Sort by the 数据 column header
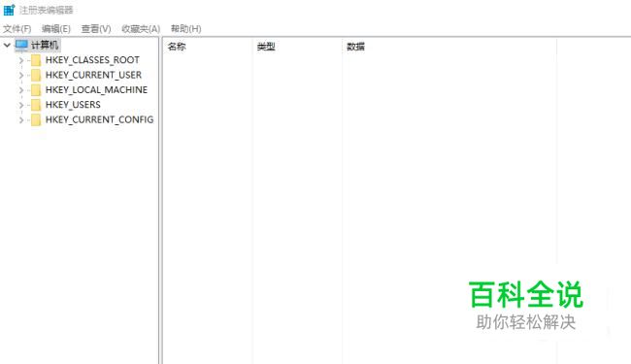Screen dimensions: 631x364 355,47
